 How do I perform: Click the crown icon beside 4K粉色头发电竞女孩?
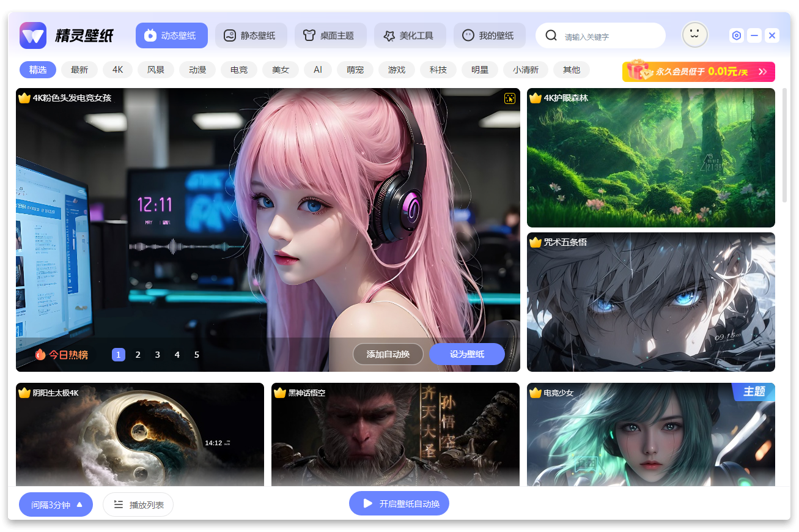(x=24, y=98)
